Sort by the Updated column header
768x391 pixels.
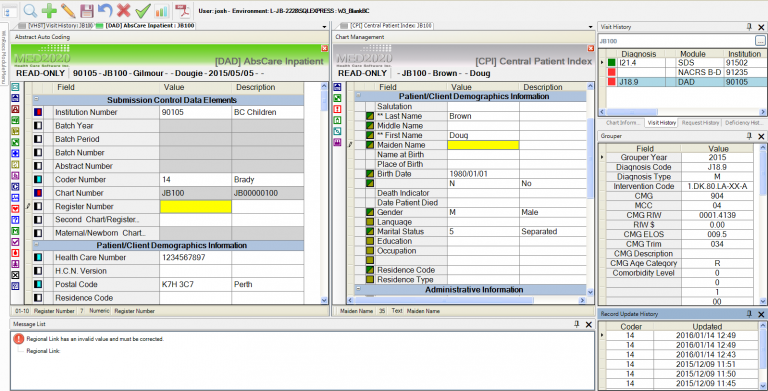(x=707, y=326)
